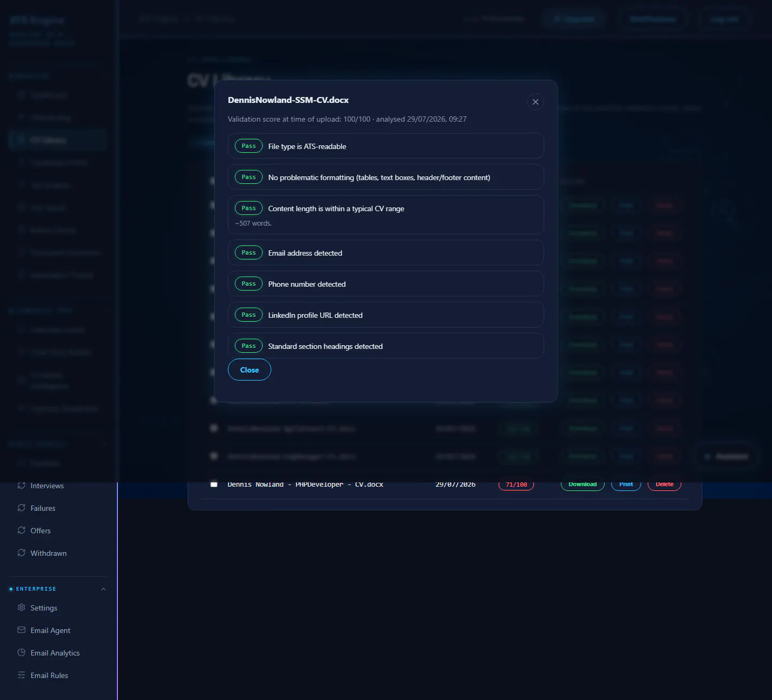
Task: Click the 71/100 score badge
Action: tap(516, 485)
